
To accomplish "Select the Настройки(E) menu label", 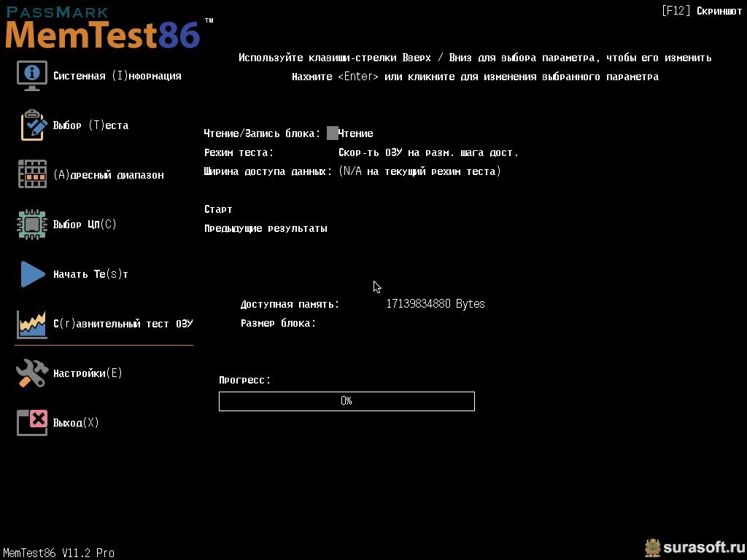I will (x=88, y=373).
